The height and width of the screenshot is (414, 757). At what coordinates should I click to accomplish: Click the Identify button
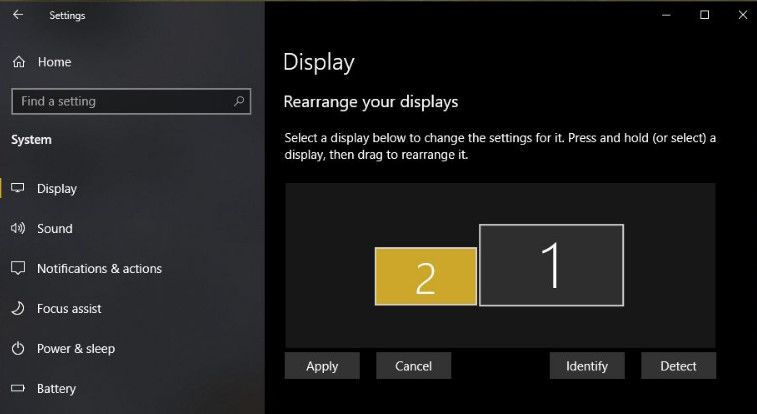(587, 366)
